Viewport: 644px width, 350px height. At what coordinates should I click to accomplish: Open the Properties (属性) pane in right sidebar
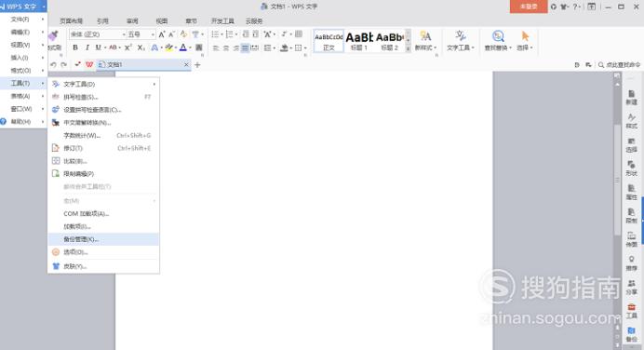(x=632, y=193)
